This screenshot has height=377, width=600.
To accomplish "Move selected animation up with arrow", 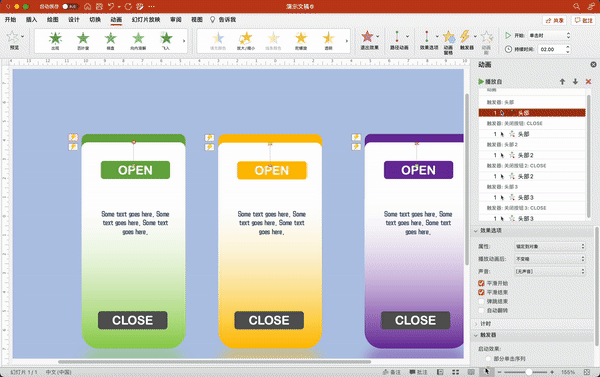I will click(x=562, y=82).
